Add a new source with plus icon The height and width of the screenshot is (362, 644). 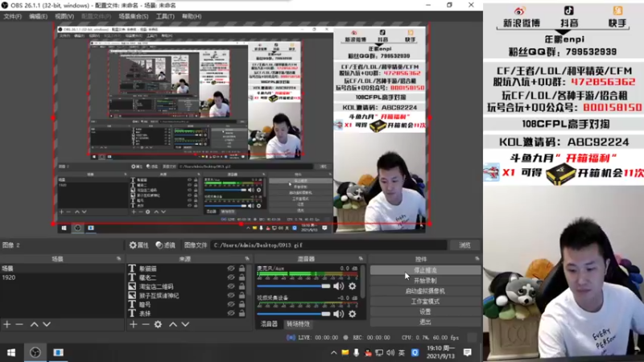click(134, 324)
